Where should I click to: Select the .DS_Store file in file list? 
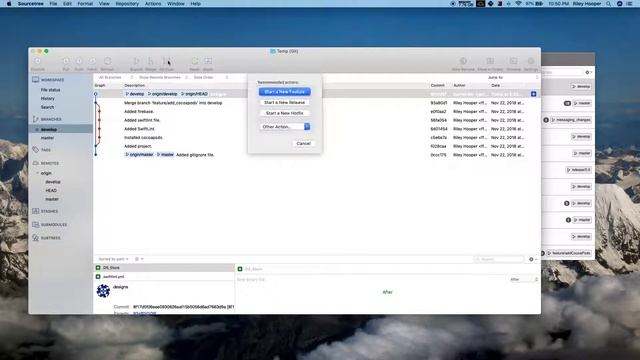[164, 268]
